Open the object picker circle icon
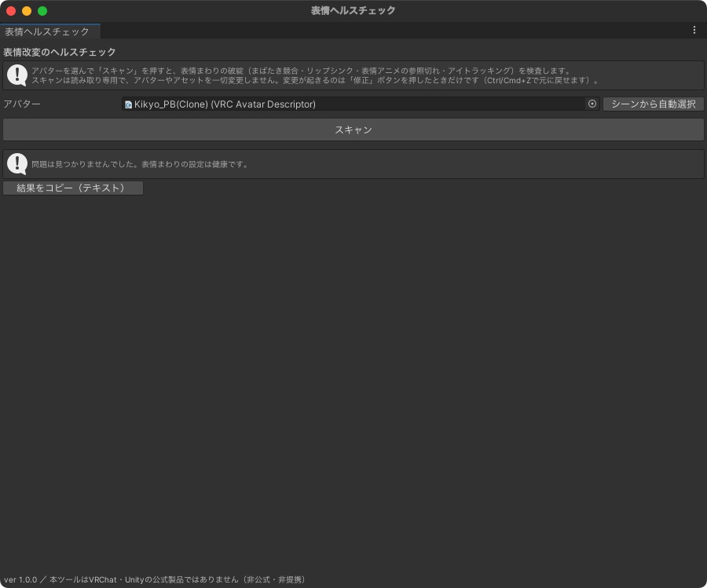This screenshot has width=707, height=588. (x=592, y=104)
